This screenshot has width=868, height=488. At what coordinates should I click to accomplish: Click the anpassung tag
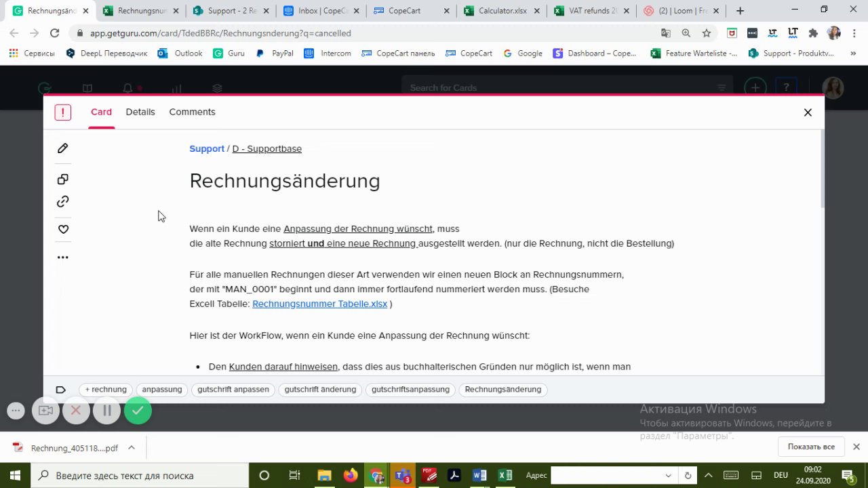point(162,390)
